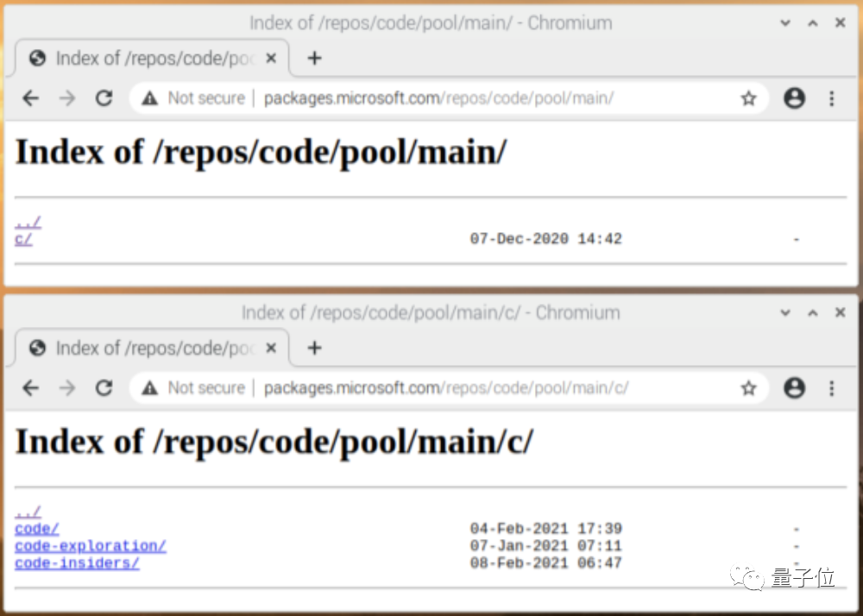Select the Index of /repos/code/po tab in bottom window

tap(152, 348)
